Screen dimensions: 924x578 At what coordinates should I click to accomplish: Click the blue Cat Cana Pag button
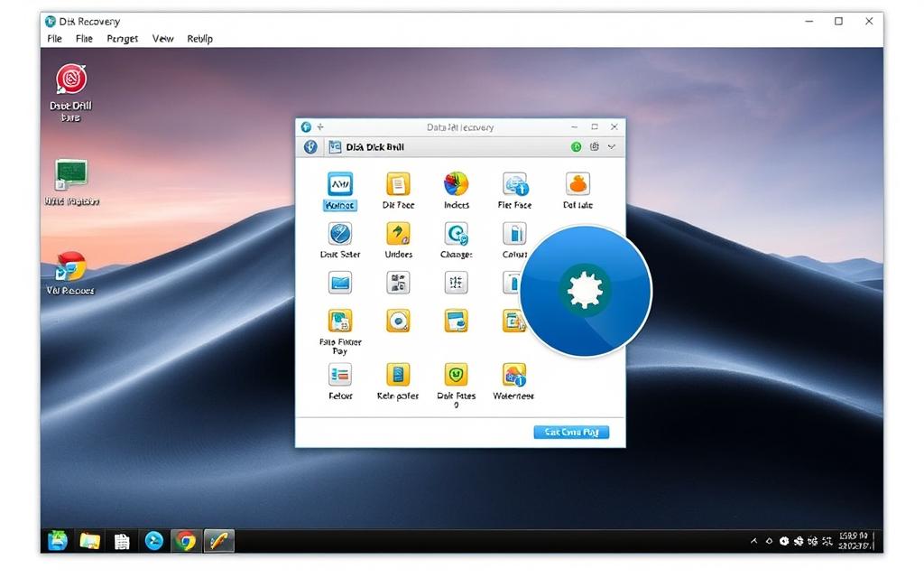(x=571, y=433)
